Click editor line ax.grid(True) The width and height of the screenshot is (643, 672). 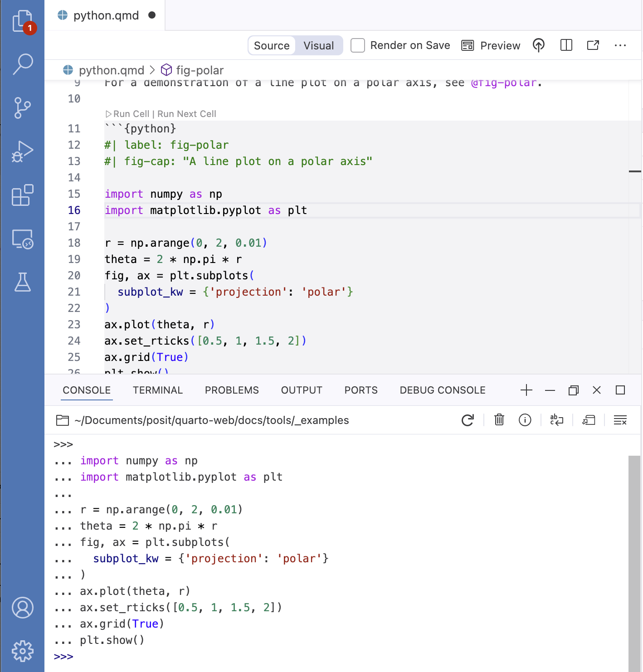tap(146, 357)
